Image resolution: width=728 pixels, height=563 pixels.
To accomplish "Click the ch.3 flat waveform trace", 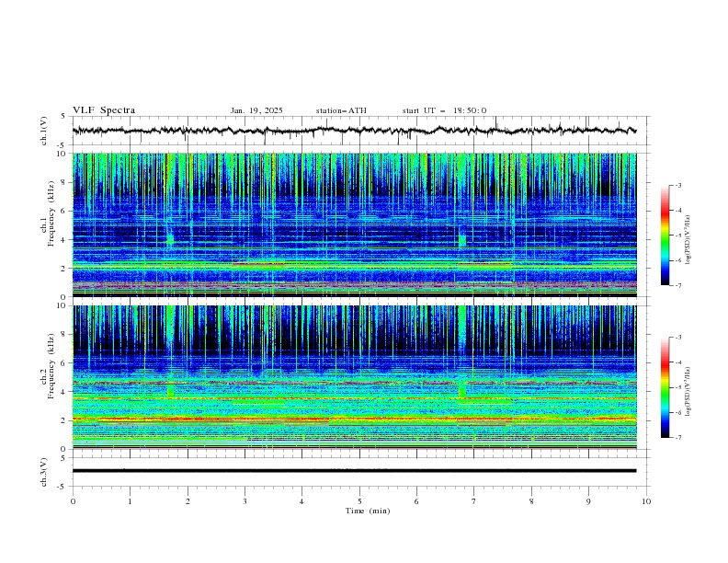I will click(x=355, y=471).
